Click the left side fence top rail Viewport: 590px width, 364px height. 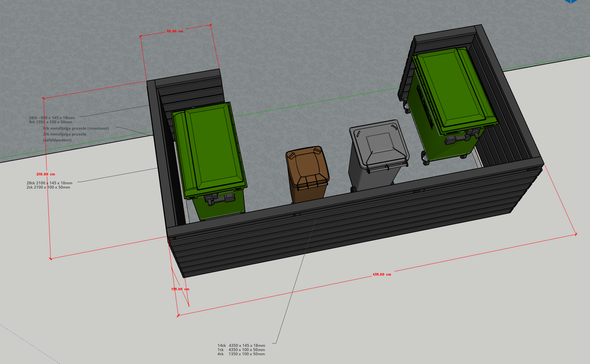[159, 154]
